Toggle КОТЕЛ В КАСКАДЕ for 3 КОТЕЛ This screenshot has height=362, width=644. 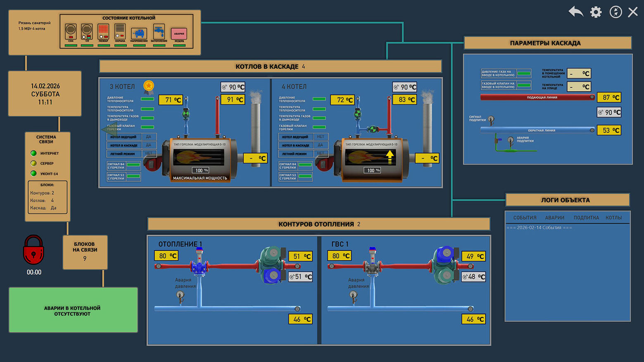coord(148,145)
